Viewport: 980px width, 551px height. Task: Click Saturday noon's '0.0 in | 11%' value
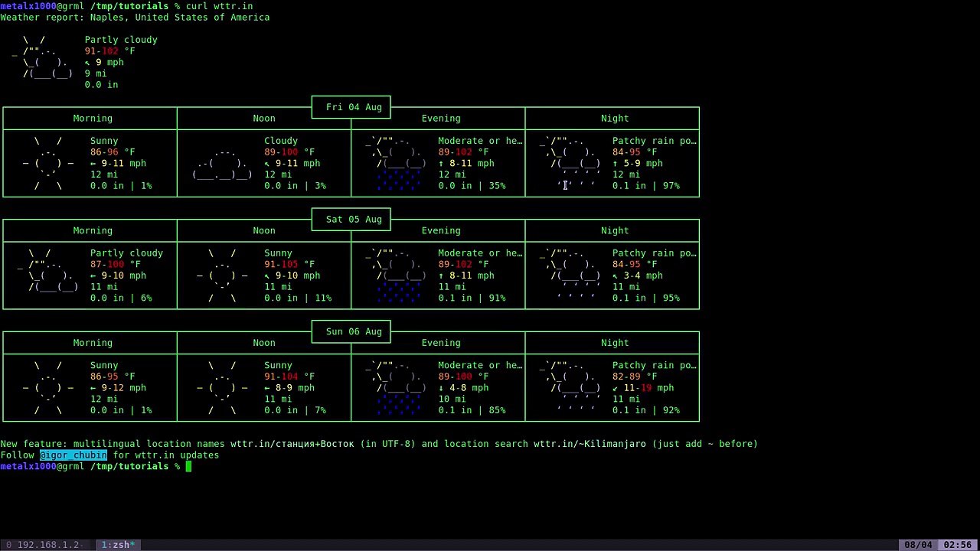(298, 298)
